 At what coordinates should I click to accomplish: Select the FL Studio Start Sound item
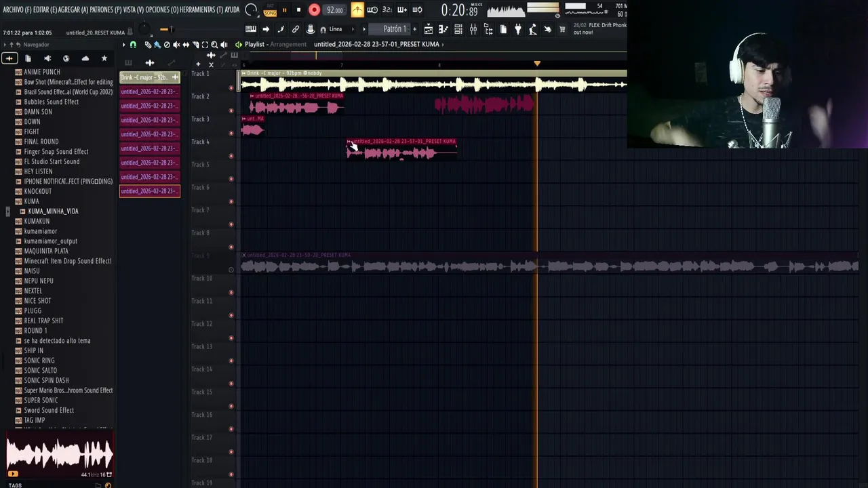pos(52,161)
